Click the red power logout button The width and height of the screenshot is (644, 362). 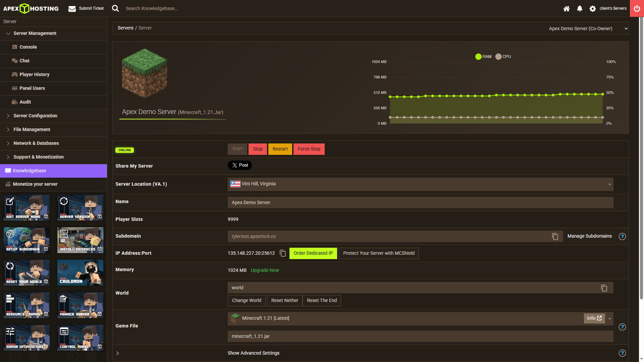(637, 8)
